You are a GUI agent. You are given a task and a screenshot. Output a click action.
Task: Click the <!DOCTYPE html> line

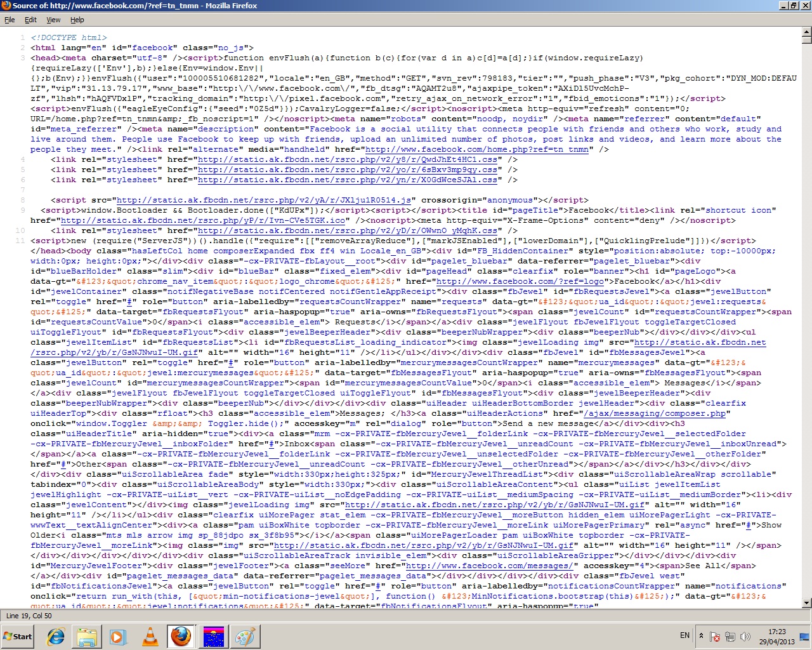tap(69, 38)
